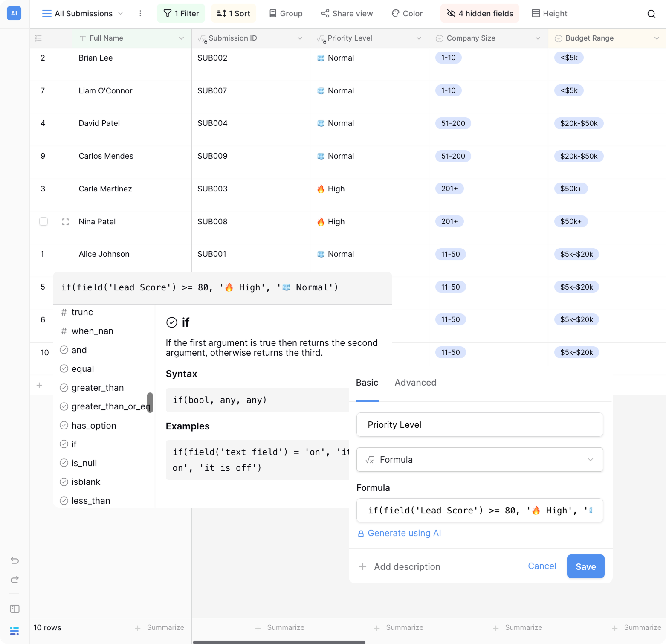
Task: Open the Priority Level column dropdown arrow
Action: tap(419, 38)
